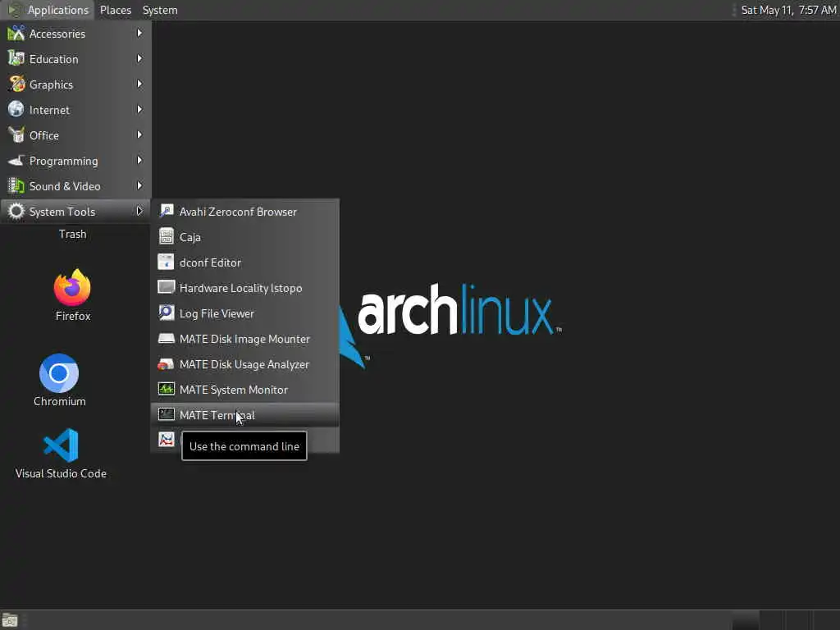Click the Internet globe icon
The width and height of the screenshot is (840, 630).
pyautogui.click(x=16, y=109)
